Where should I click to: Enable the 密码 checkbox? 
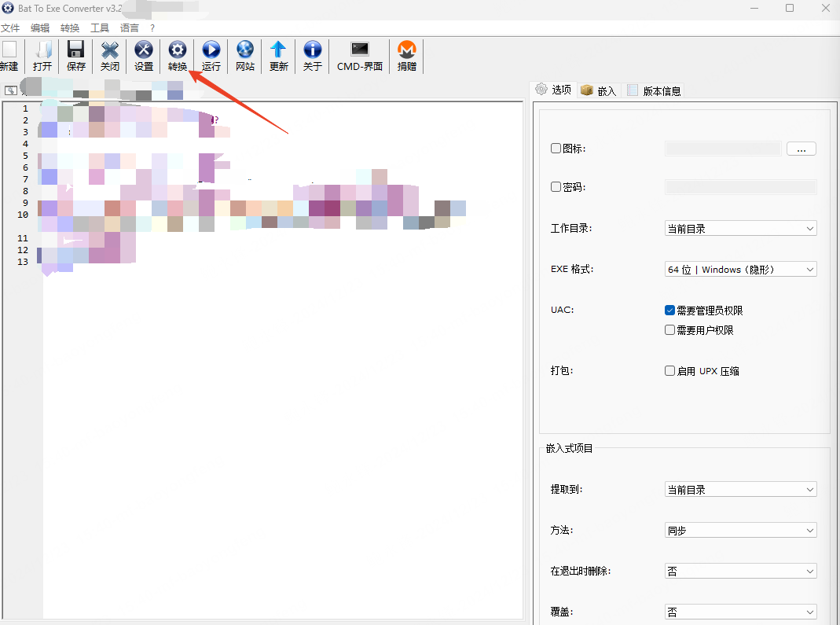[556, 187]
